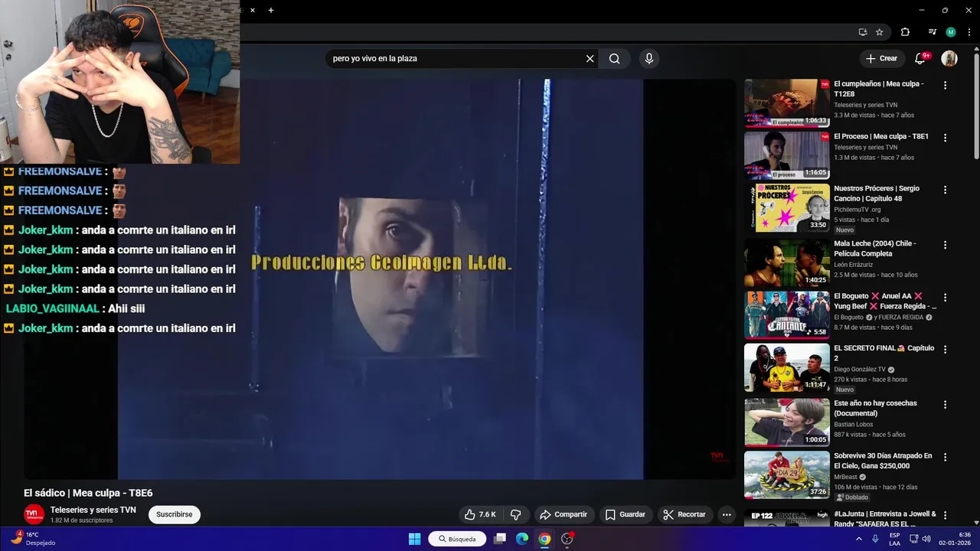Open options for EL SECRETO FINAL video
The width and height of the screenshot is (980, 551).
(945, 349)
